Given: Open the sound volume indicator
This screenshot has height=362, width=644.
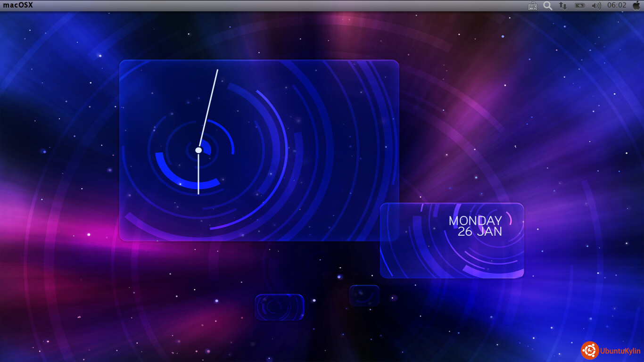Looking at the screenshot, I should [x=596, y=6].
